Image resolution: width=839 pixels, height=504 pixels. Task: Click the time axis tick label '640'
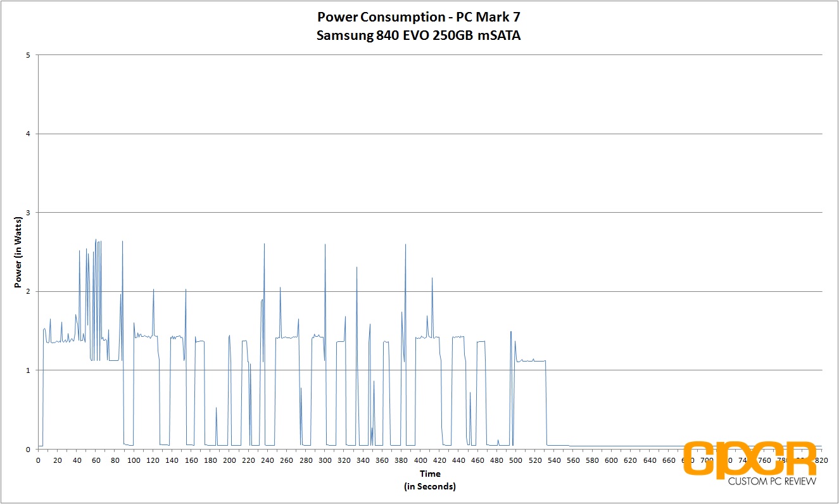tap(650, 460)
